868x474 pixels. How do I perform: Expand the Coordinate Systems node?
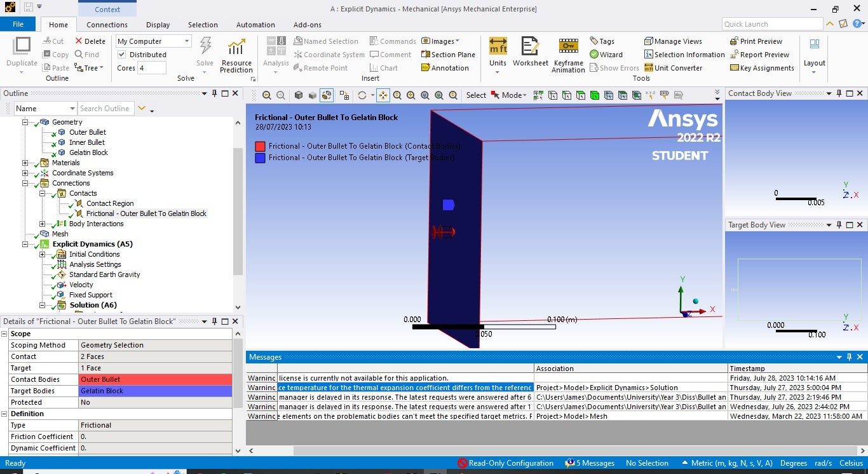click(25, 173)
